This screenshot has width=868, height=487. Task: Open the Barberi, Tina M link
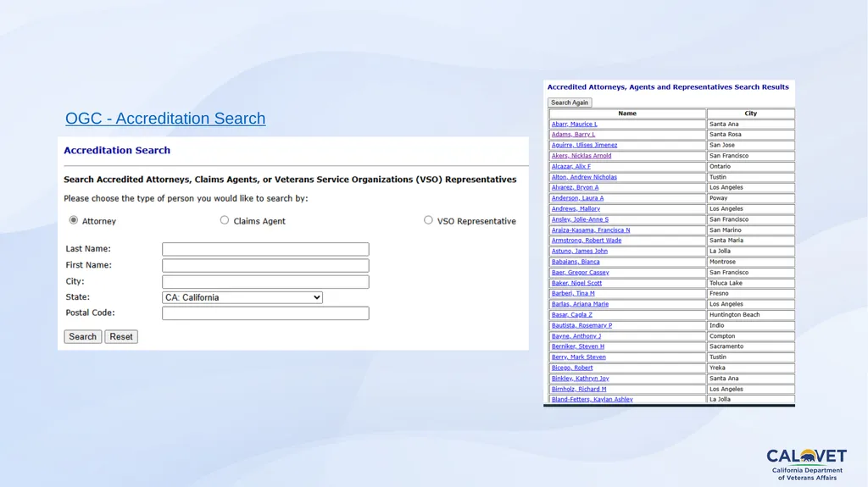[573, 293]
